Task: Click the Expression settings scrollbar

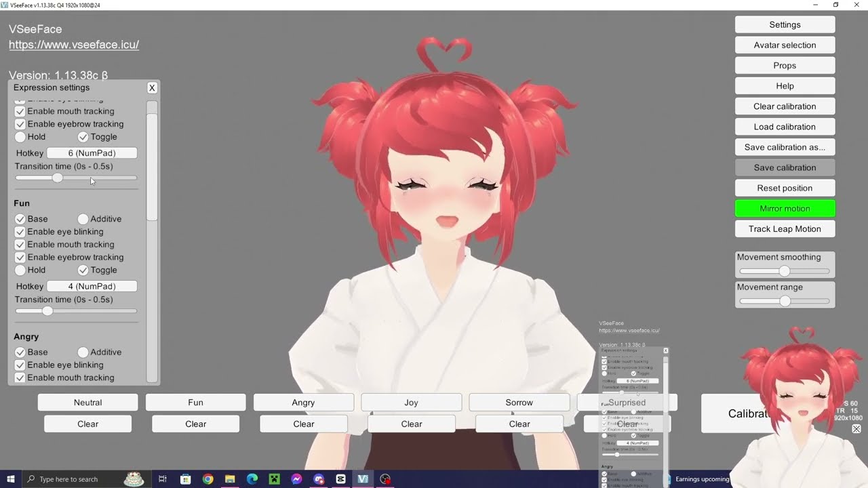Action: tap(152, 167)
